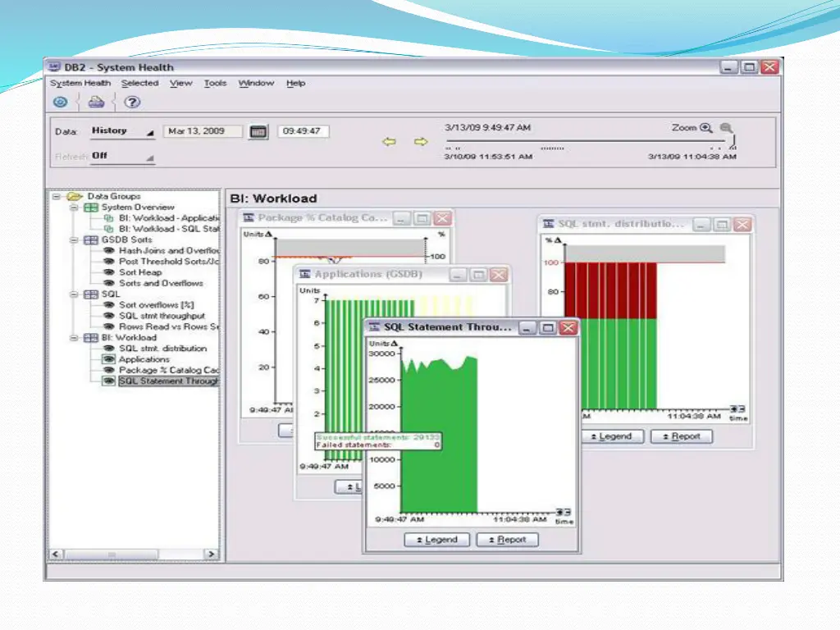Image resolution: width=840 pixels, height=630 pixels.
Task: Open the Window menu
Action: tap(256, 83)
